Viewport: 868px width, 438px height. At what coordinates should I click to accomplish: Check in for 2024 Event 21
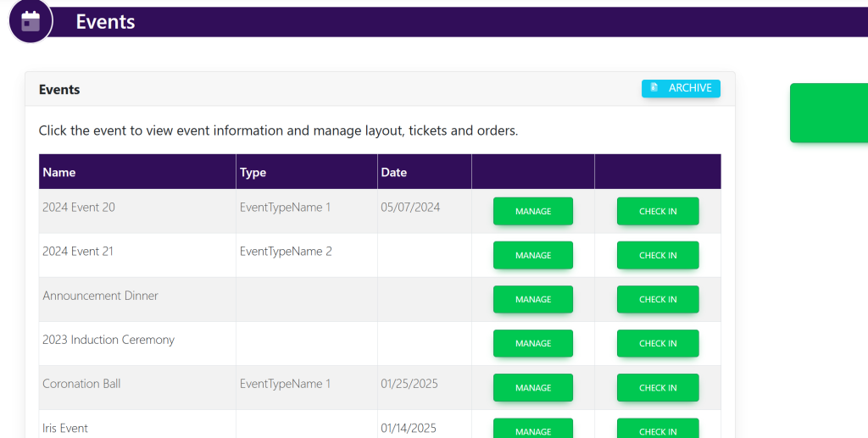[657, 255]
